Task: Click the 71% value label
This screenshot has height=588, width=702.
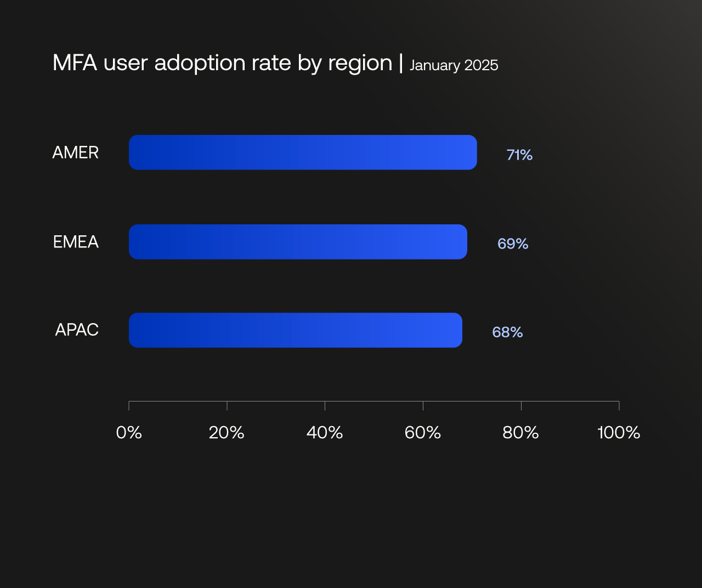Action: click(x=519, y=155)
